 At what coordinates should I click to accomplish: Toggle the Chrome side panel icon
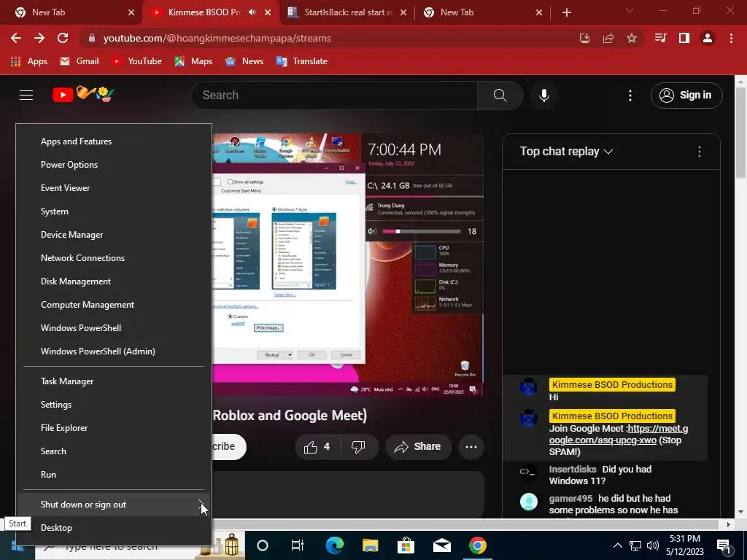click(x=684, y=38)
